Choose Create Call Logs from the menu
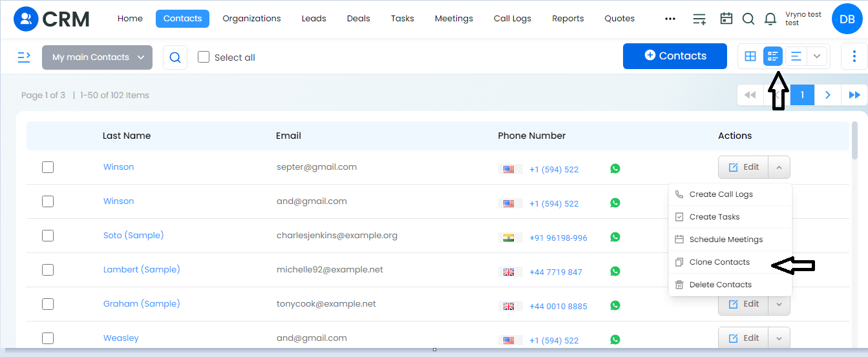Viewport: 868px width, 357px height. click(x=730, y=194)
